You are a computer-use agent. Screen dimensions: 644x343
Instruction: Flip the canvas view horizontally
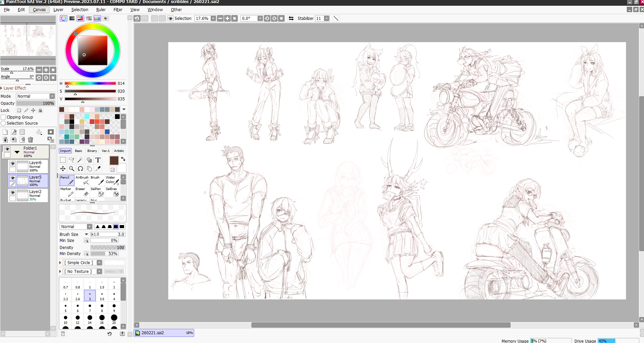pyautogui.click(x=291, y=19)
